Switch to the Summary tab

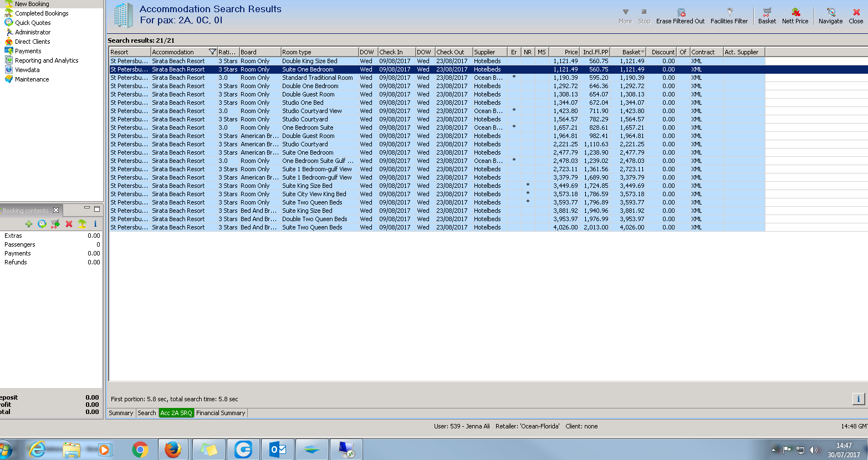[x=121, y=413]
